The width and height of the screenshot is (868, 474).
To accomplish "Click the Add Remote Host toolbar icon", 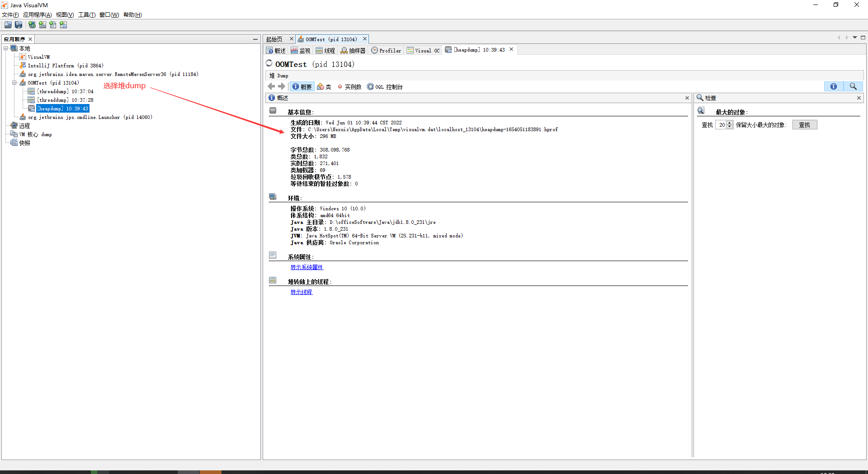I will click(x=32, y=25).
